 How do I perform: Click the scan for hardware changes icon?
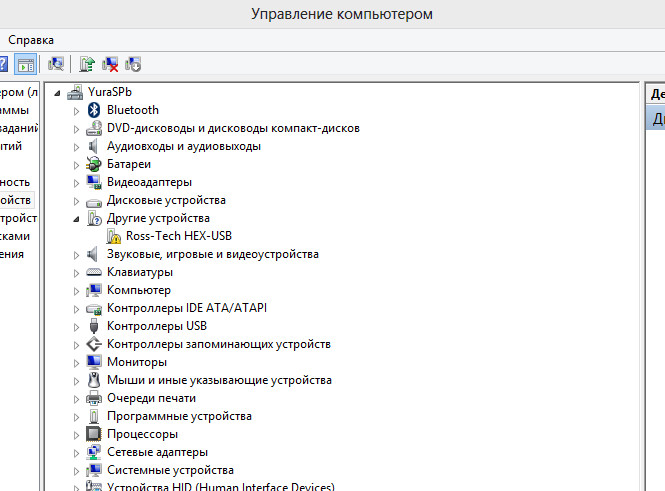(x=56, y=64)
